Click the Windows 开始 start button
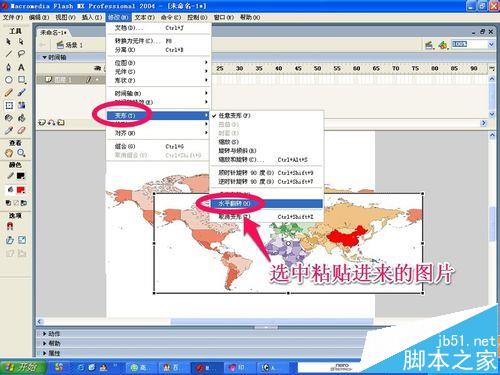500x375 pixels. point(23,368)
